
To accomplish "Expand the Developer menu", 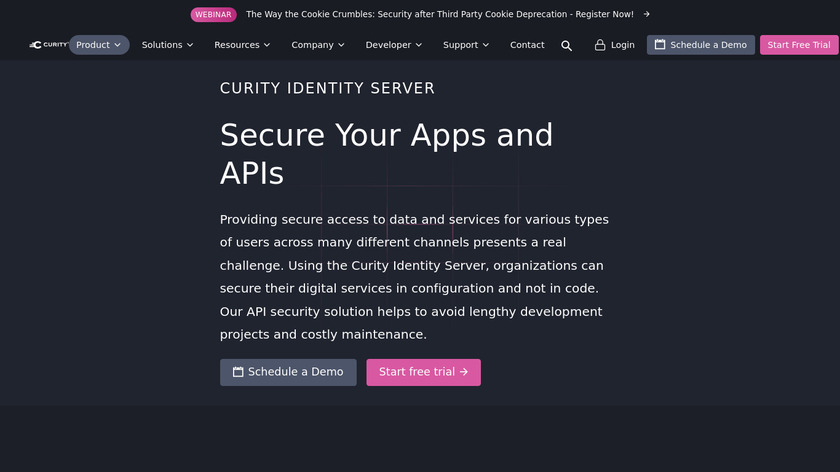I will coord(394,45).
